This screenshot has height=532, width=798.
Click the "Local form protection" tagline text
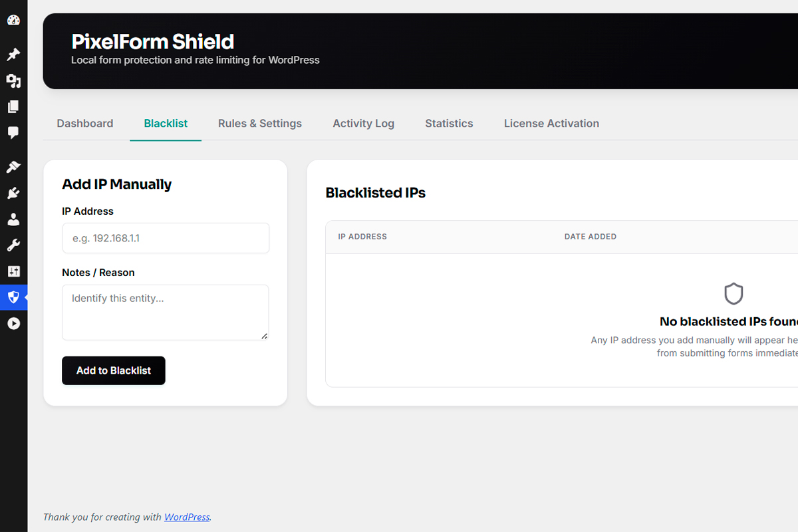196,60
